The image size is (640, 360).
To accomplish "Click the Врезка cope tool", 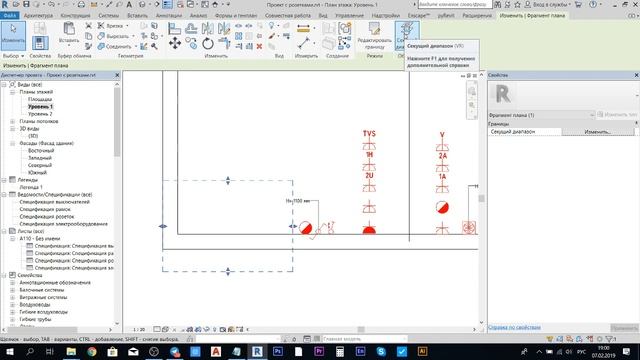I will point(113,26).
